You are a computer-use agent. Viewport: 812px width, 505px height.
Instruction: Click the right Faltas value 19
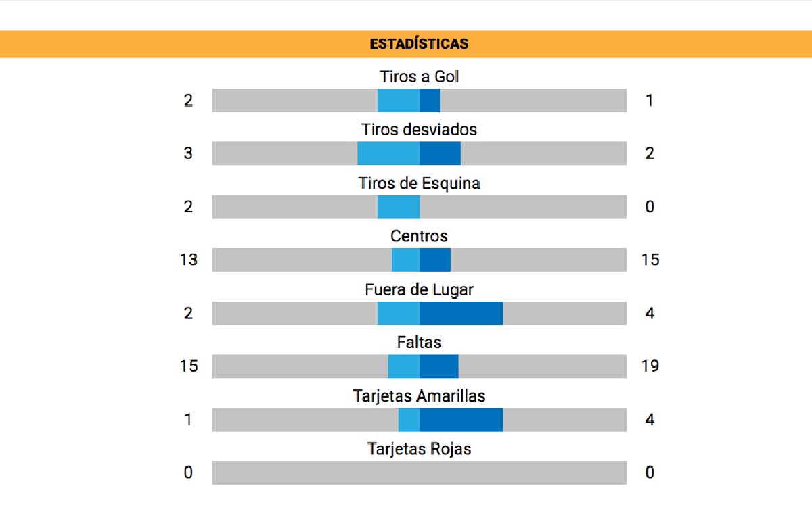pyautogui.click(x=650, y=366)
